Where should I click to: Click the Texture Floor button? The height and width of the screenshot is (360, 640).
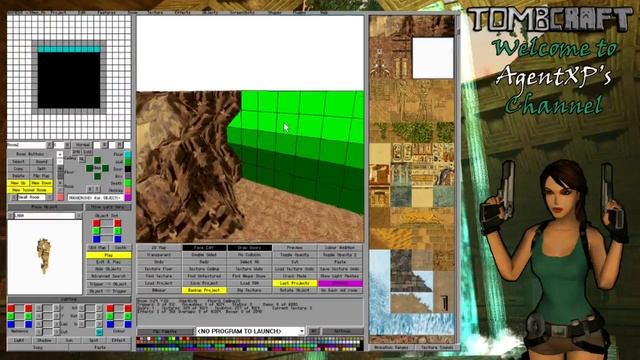tap(159, 269)
